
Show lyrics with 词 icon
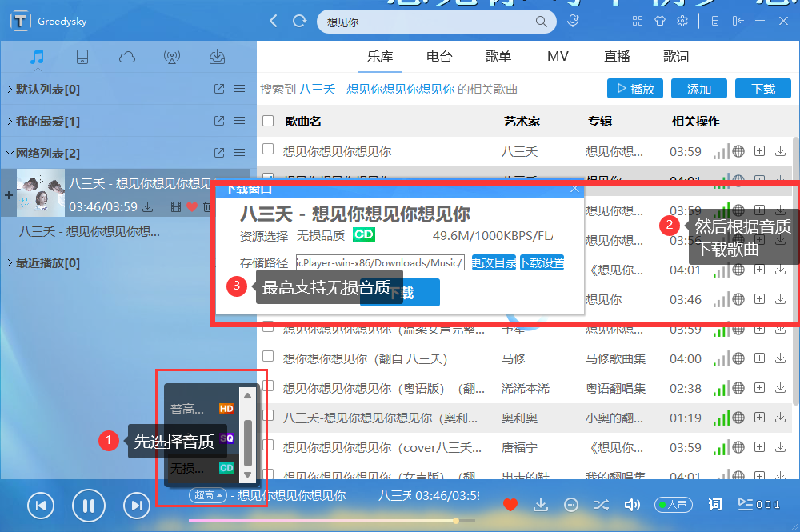714,505
